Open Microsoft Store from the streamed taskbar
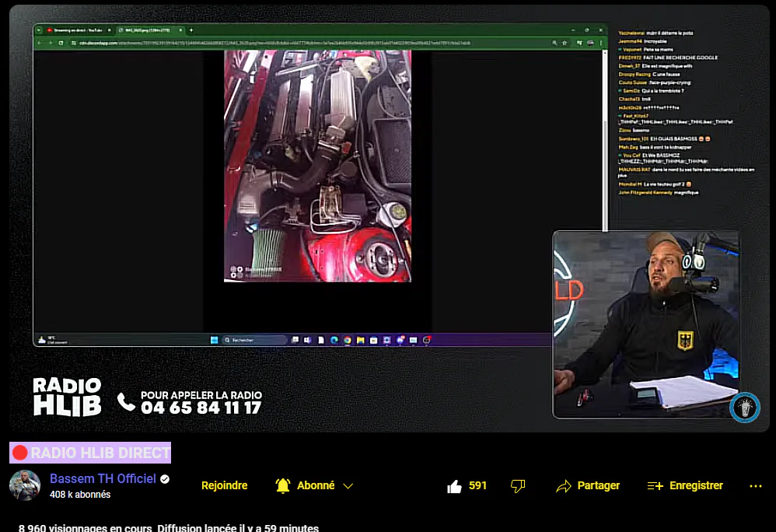776x532 pixels. (x=374, y=340)
